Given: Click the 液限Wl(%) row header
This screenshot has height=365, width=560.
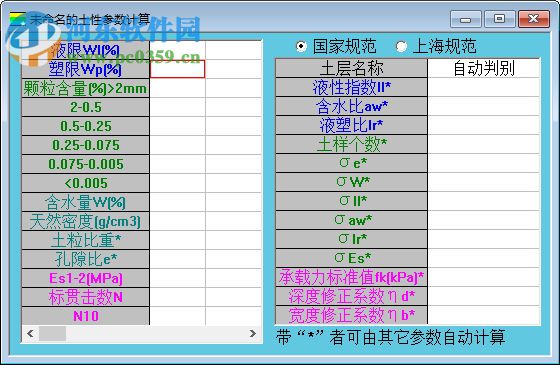Looking at the screenshot, I should click(85, 50).
